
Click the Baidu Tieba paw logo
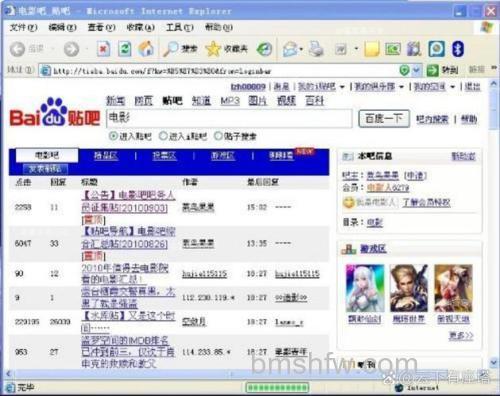click(55, 112)
